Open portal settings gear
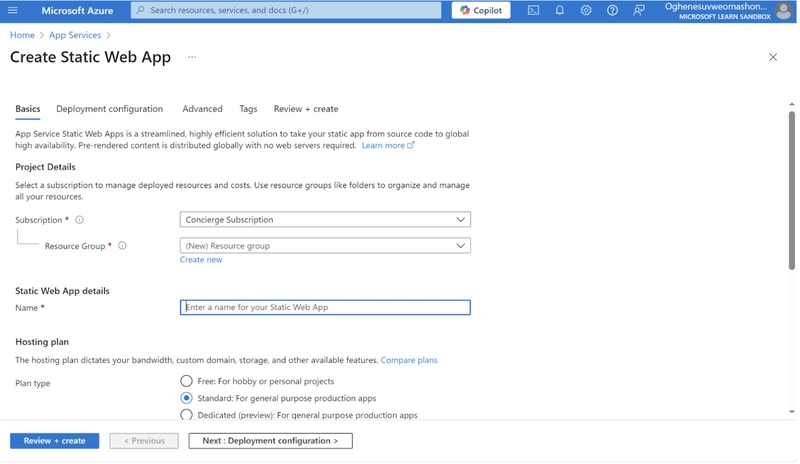This screenshot has width=800, height=464. (586, 10)
